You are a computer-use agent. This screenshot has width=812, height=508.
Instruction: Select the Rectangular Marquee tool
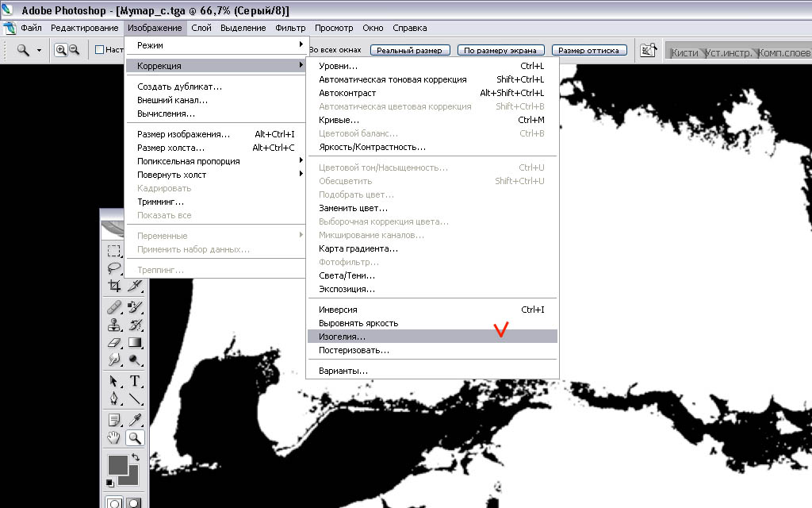point(114,251)
